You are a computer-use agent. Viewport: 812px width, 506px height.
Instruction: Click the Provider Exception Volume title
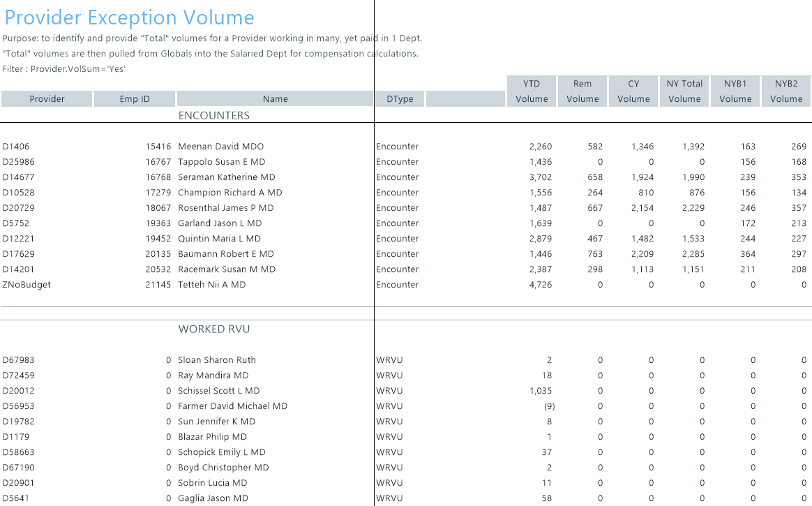(x=129, y=17)
